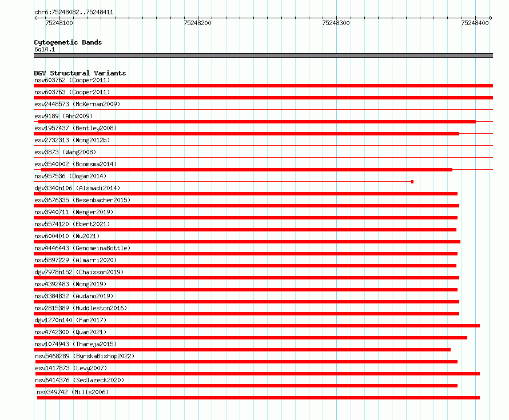The image size is (509, 420).
Task: Click nsv5468289 (ByrskaBishop2022) label
Action: (x=85, y=356)
